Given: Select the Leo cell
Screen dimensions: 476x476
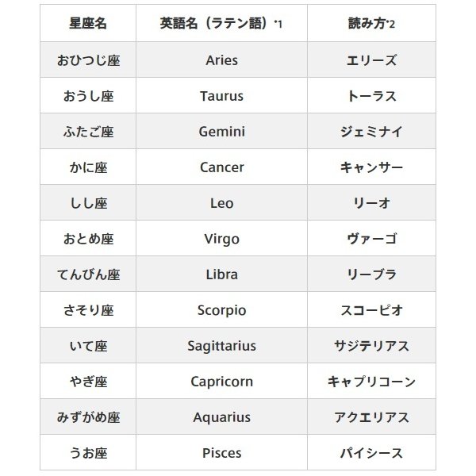Looking at the screenshot, I should 221,202.
